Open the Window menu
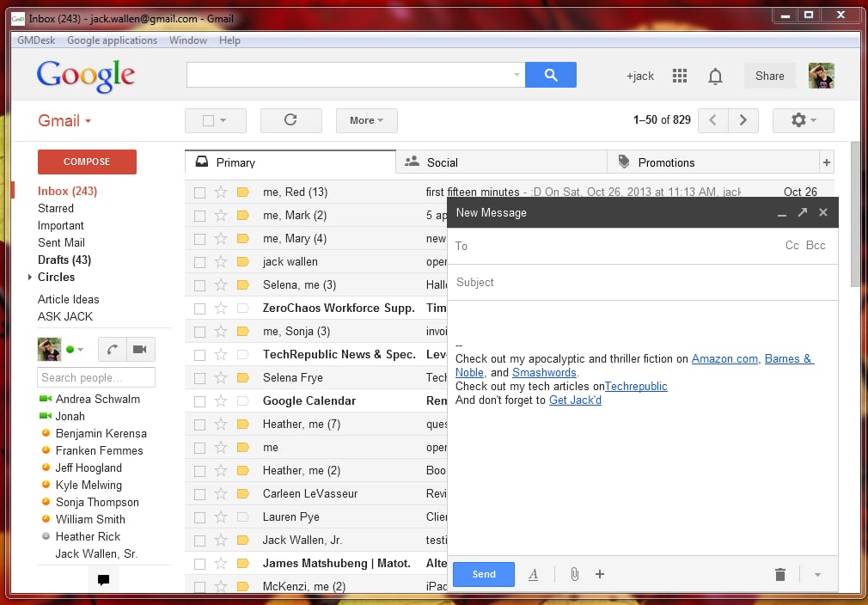The height and width of the screenshot is (605, 868). point(187,40)
